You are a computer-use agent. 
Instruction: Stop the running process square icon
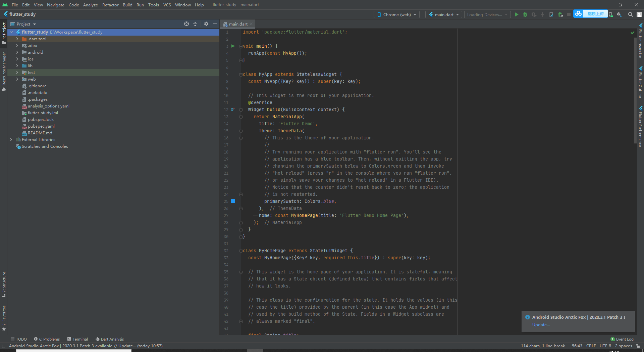[569, 14]
